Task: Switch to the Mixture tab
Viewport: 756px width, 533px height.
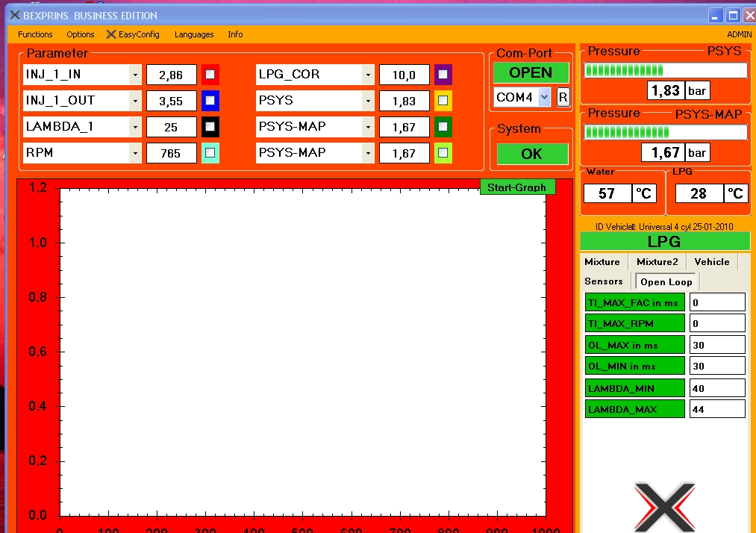Action: [602, 262]
